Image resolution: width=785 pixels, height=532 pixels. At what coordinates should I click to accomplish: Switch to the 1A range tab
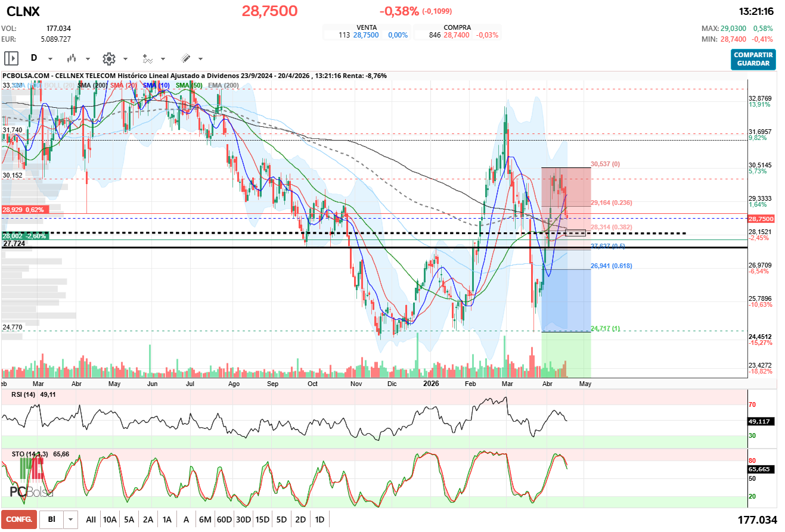tap(167, 519)
